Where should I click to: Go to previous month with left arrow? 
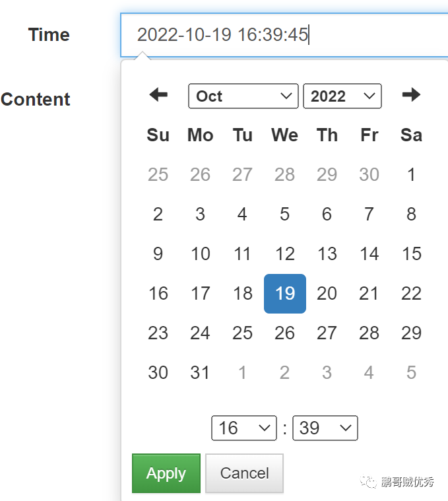click(158, 95)
